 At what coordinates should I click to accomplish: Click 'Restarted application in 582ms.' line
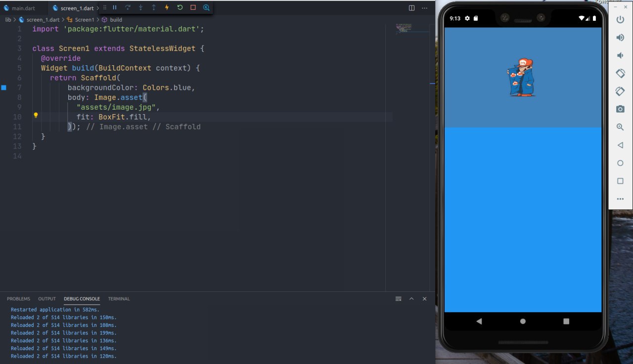[55, 310]
